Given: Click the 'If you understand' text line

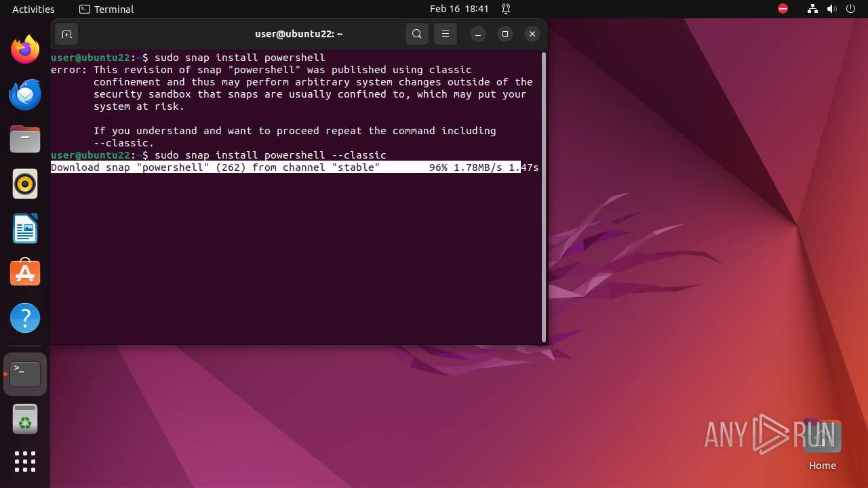Looking at the screenshot, I should pos(295,131).
